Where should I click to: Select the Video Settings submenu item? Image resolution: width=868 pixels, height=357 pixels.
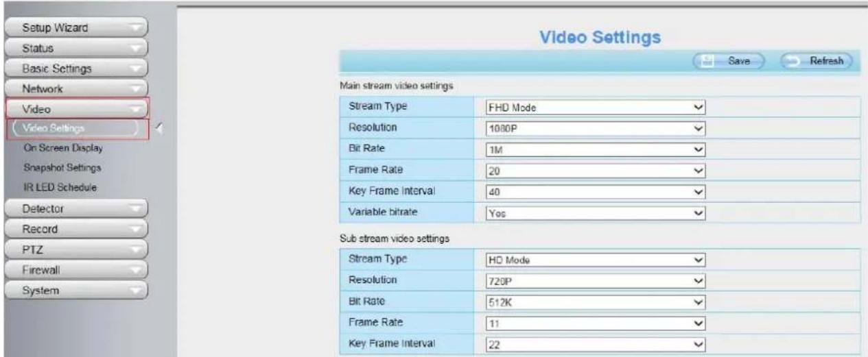77,128
